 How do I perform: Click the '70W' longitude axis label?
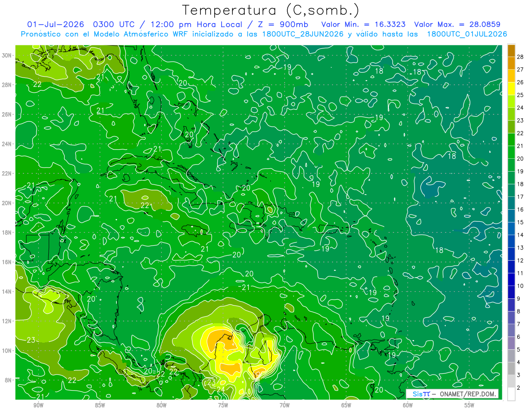point(285,405)
